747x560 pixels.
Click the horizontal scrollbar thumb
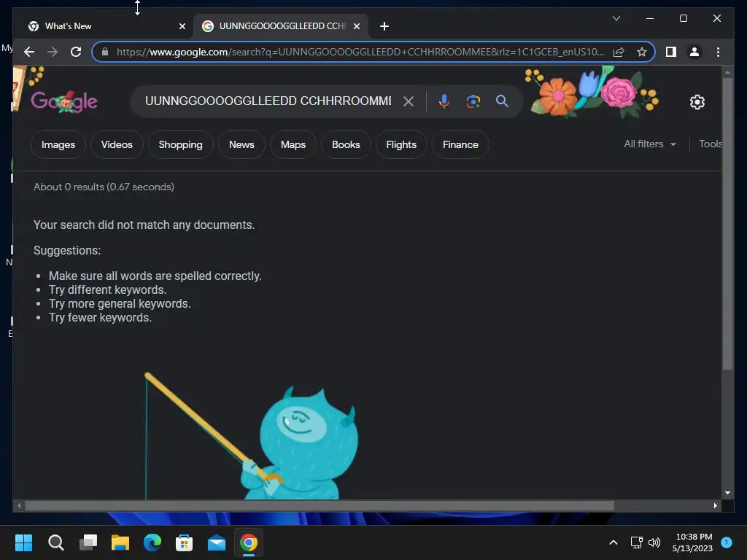point(320,506)
